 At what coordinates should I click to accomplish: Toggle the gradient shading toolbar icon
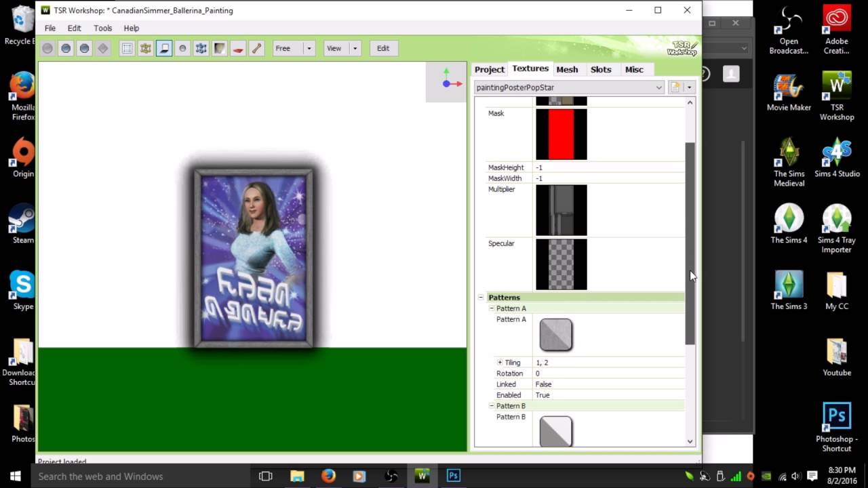(x=220, y=48)
